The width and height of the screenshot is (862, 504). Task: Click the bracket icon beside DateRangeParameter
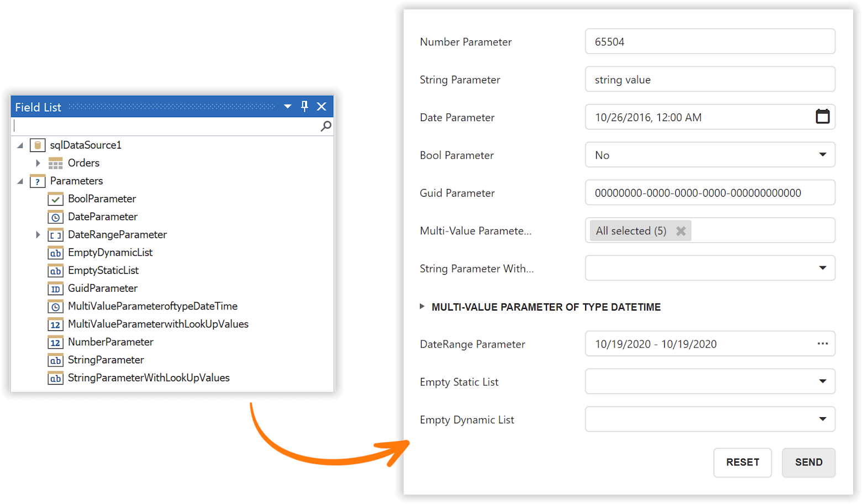click(x=55, y=234)
